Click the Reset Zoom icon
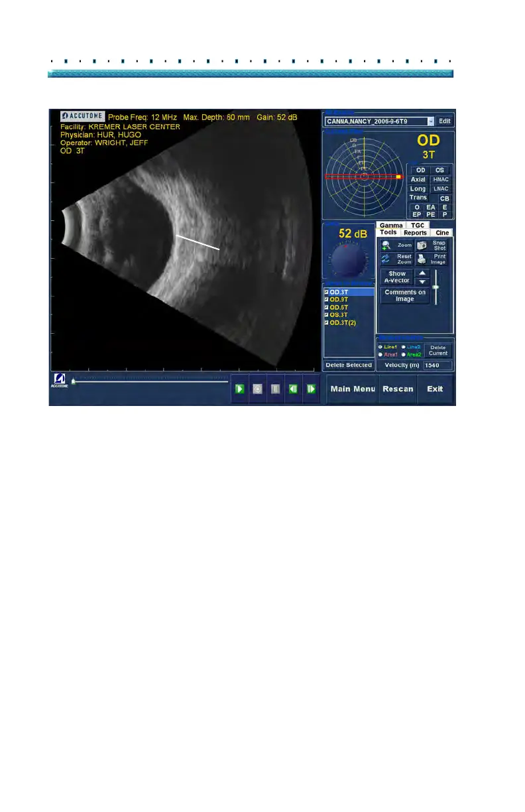The height and width of the screenshot is (812, 525). (x=386, y=259)
